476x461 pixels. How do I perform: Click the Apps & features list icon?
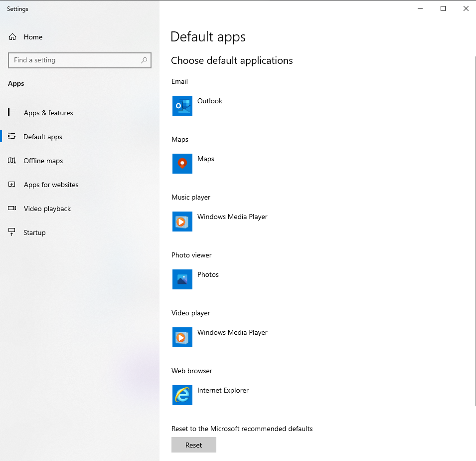point(12,112)
